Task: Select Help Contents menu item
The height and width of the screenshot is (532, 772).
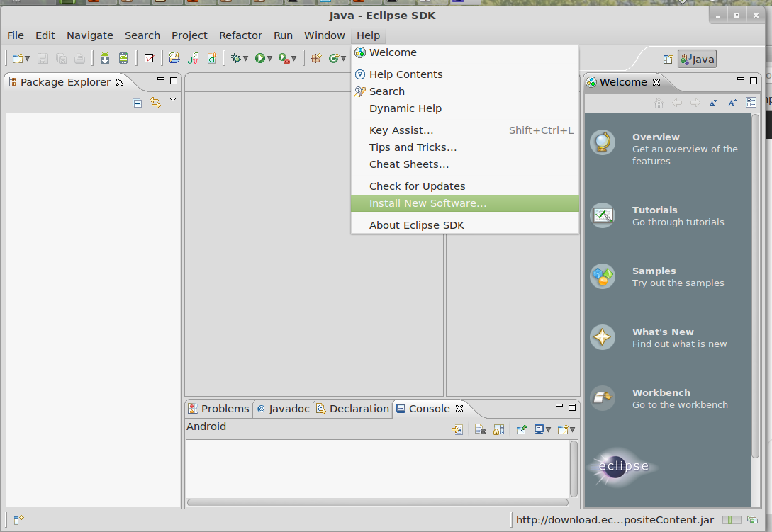Action: point(465,74)
